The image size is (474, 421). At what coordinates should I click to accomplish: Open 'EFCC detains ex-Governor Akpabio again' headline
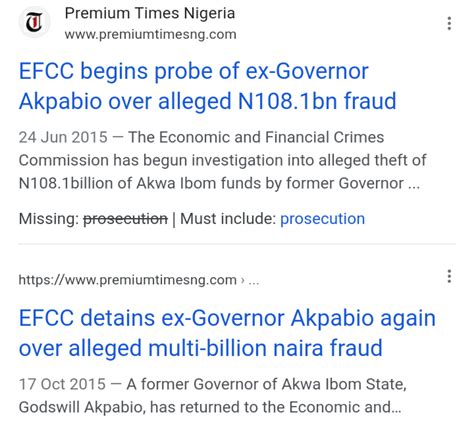pos(227,333)
